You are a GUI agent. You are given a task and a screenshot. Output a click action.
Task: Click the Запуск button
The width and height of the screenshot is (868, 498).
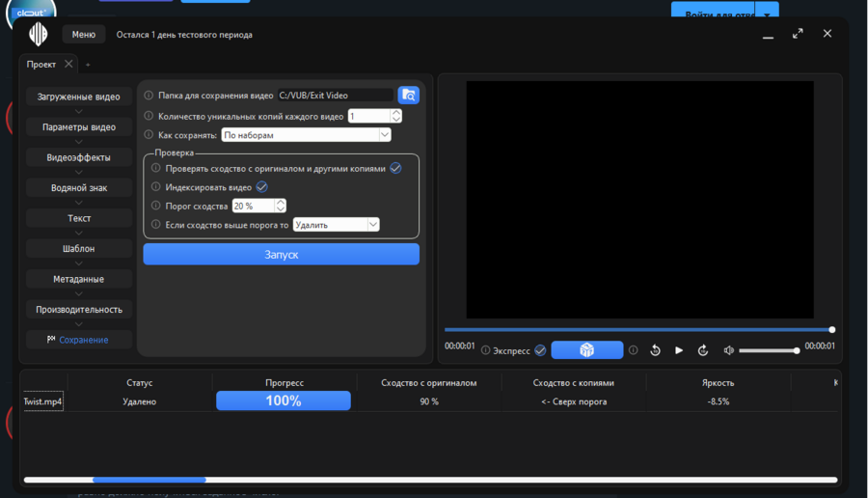282,254
